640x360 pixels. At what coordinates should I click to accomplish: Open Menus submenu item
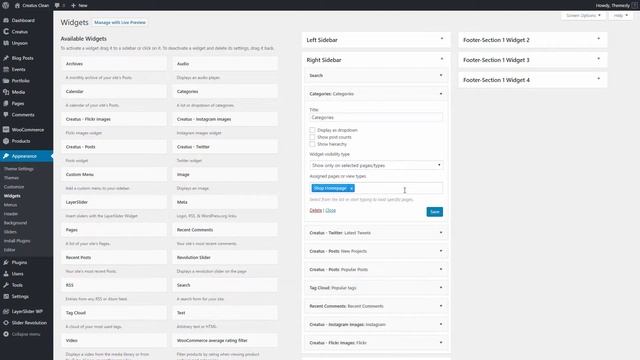(x=11, y=205)
